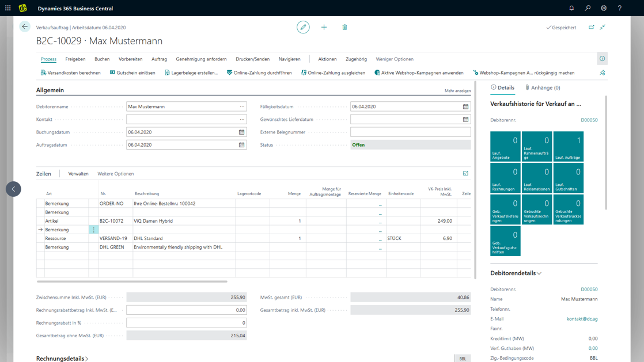Click the plus icon to create new
The image size is (644, 362).
[324, 27]
